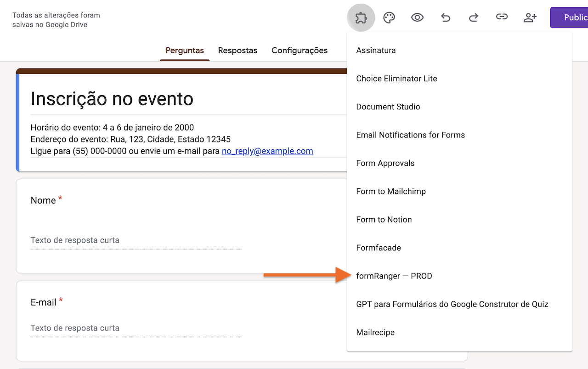Click the Nome short answer field

click(x=136, y=240)
